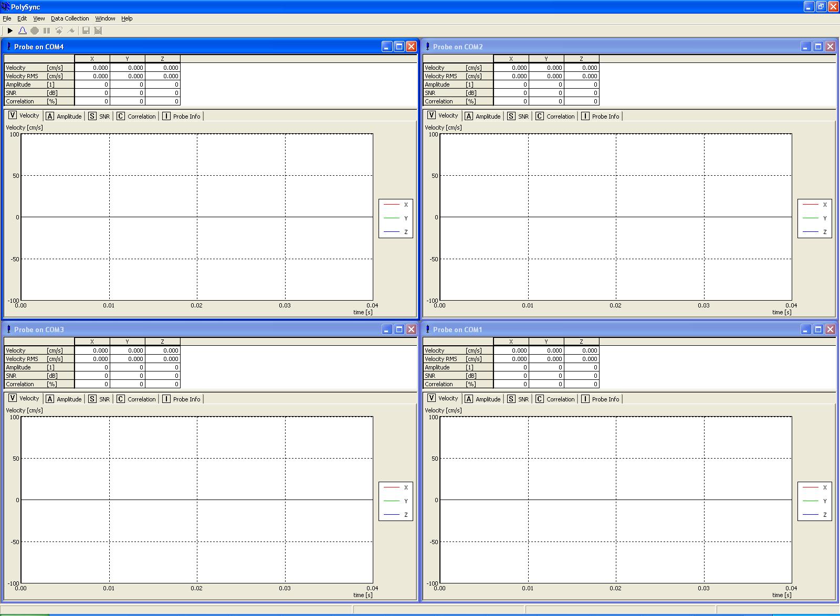Viewport: 840px width, 616px height.
Task: Open the Data Collection menu
Action: (70, 18)
